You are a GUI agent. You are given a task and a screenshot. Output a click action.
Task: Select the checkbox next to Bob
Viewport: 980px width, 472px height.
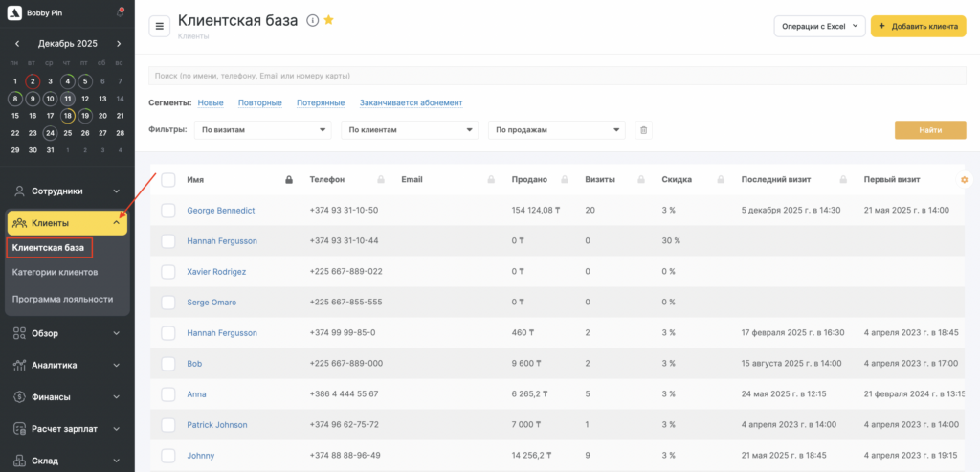pyautogui.click(x=168, y=364)
